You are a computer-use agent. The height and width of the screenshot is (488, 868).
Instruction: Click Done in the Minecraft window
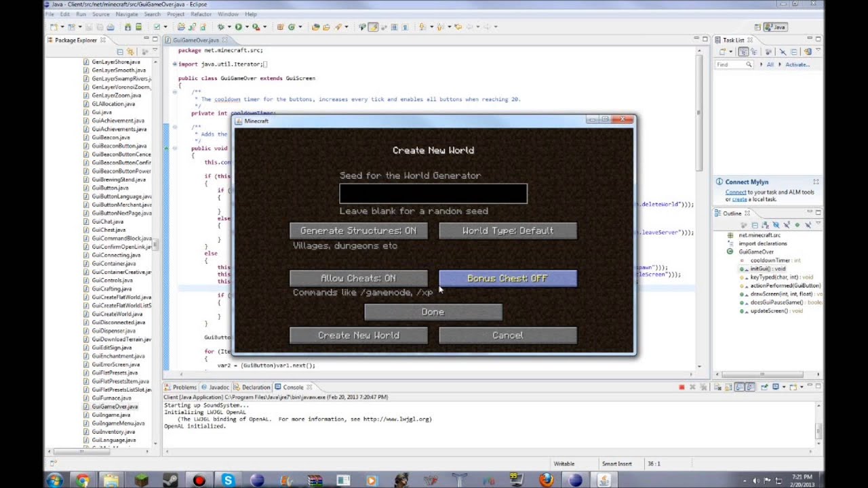click(433, 312)
